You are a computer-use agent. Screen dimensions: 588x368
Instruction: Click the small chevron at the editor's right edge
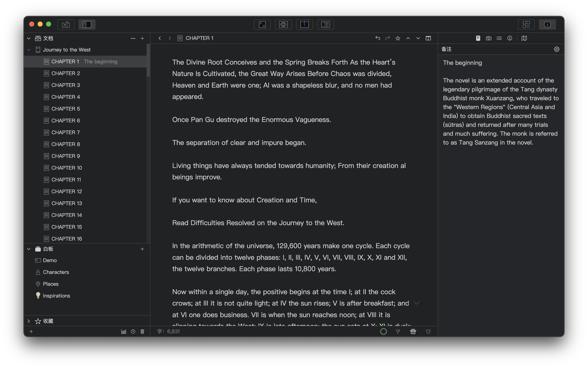(x=416, y=303)
